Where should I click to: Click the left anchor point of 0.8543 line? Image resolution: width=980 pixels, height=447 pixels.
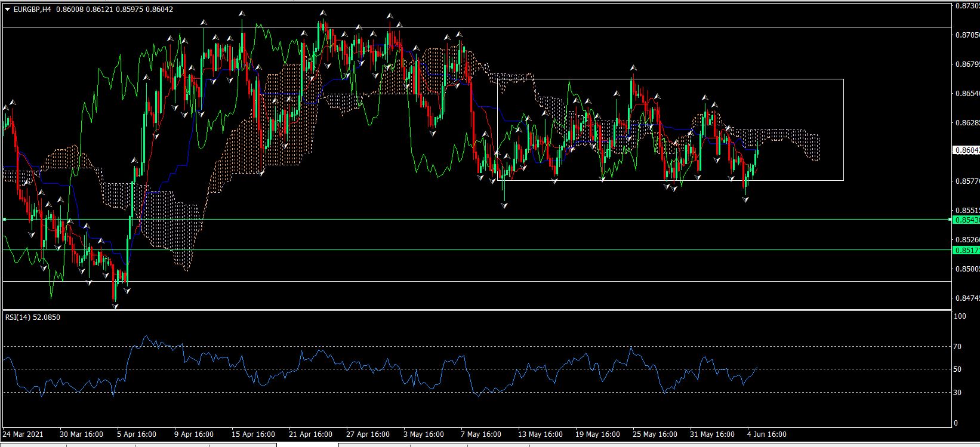[x=4, y=220]
